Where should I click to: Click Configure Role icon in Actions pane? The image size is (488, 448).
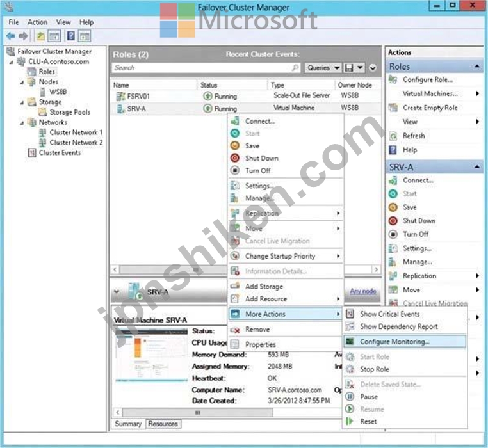(393, 79)
